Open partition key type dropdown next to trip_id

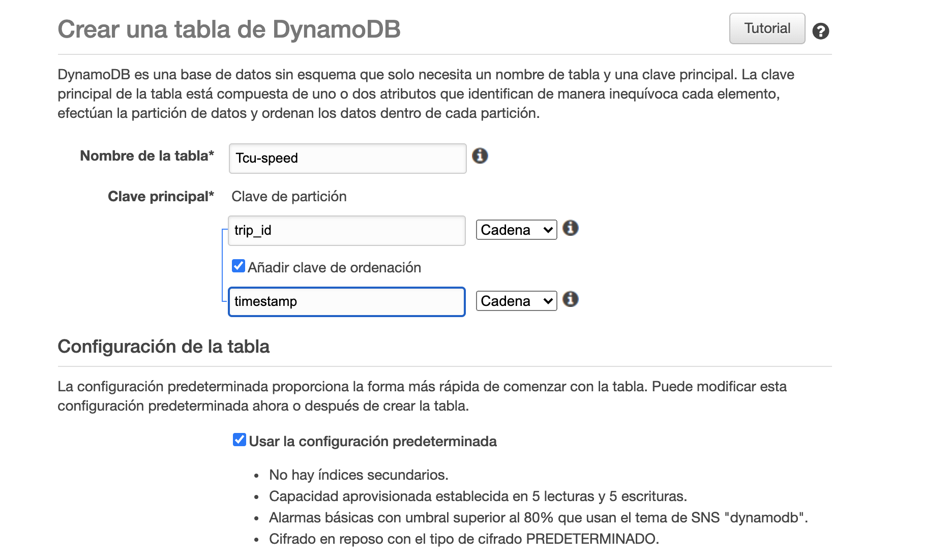click(x=516, y=230)
